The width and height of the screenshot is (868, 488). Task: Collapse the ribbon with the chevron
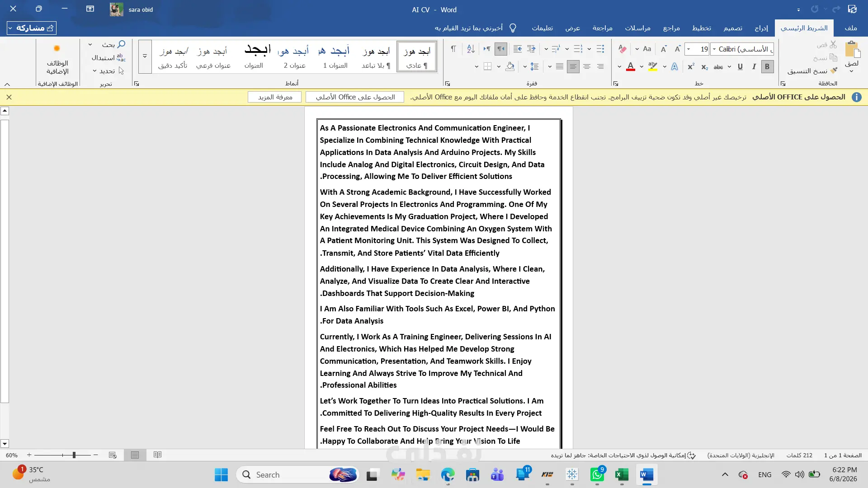[x=7, y=84]
